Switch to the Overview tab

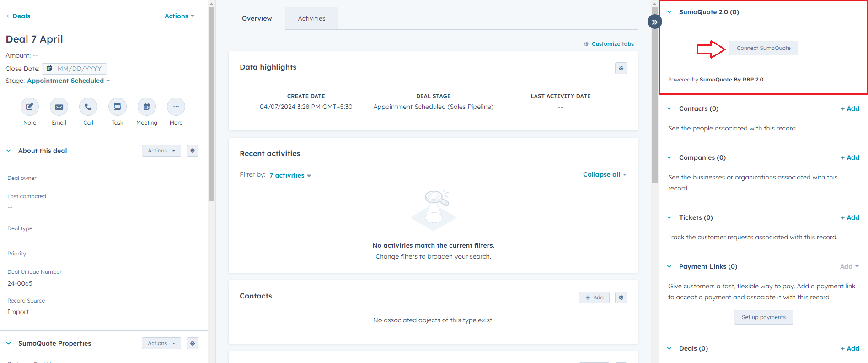(x=257, y=18)
